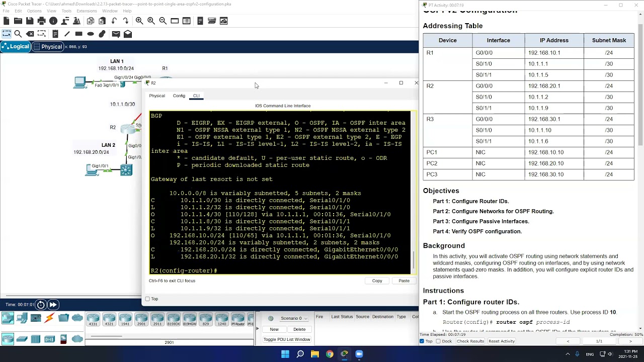Select the Inspect magnifier tool
The height and width of the screenshot is (362, 644).
(x=18, y=34)
